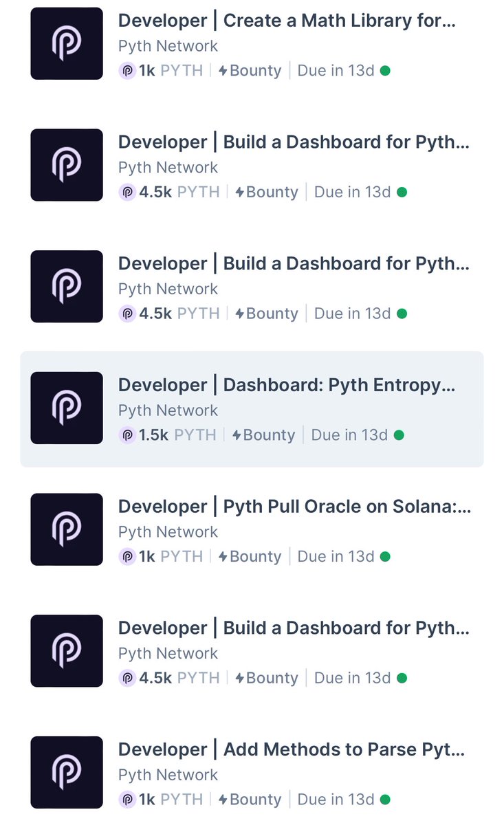The image size is (504, 825).
Task: Click the lightning bolt icon in the Pyth Entropy row
Action: pos(237,435)
